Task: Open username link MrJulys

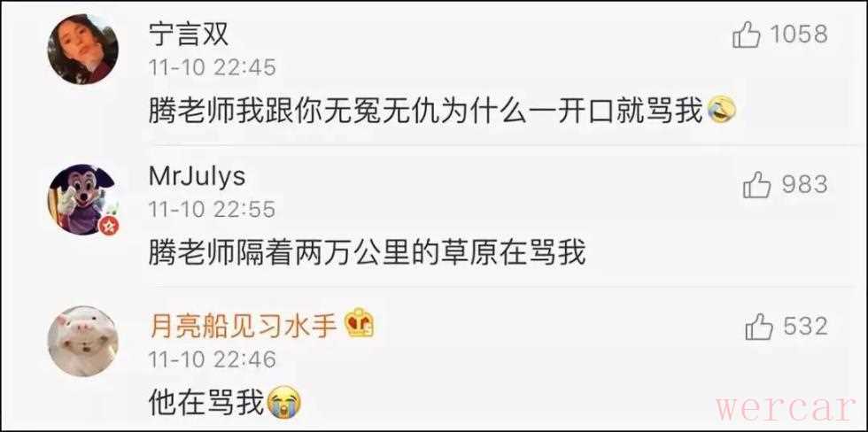Action: coord(197,177)
